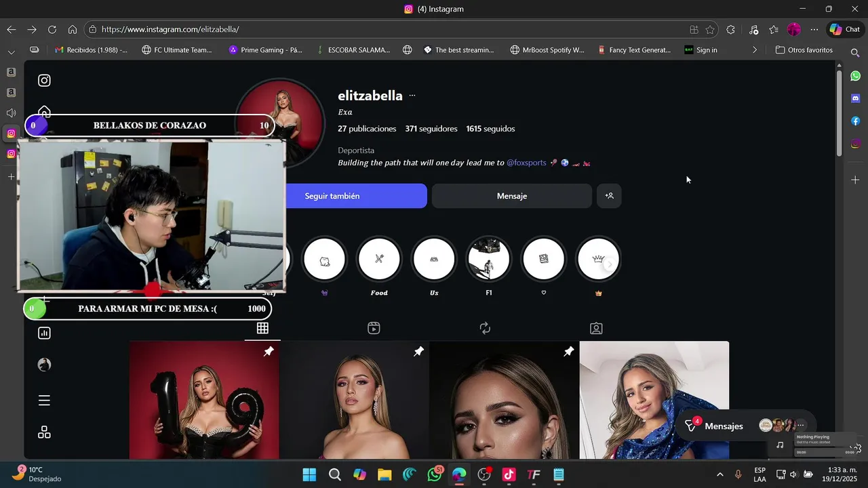868x488 pixels.
Task: Open the @foxsports mention link
Action: (x=526, y=163)
